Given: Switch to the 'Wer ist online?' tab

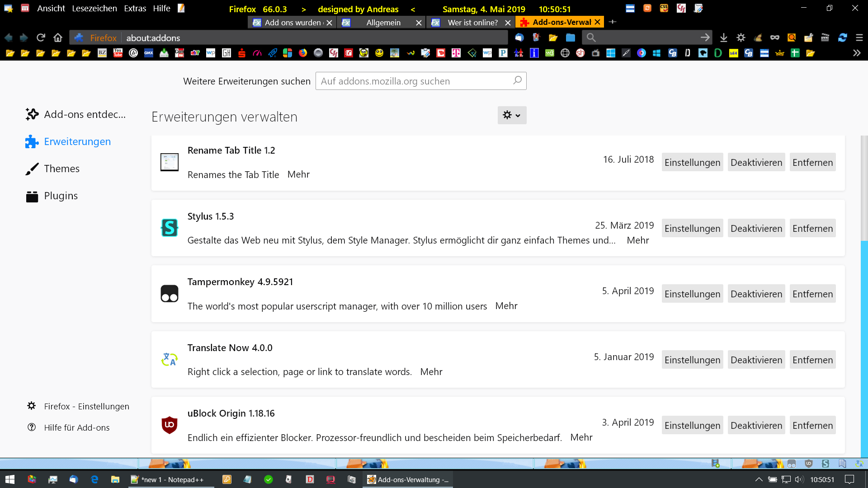Looking at the screenshot, I should point(472,22).
